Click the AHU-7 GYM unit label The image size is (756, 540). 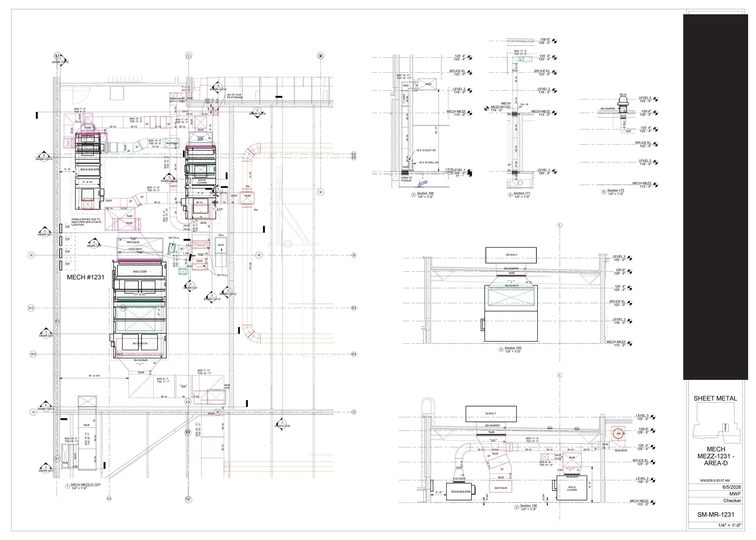click(x=140, y=271)
